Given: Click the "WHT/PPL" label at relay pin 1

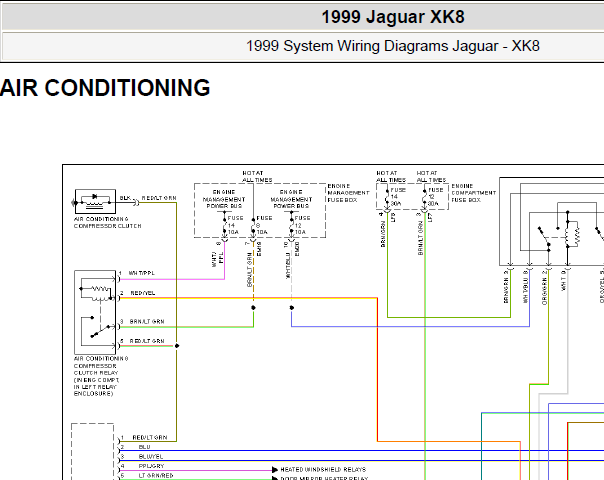Looking at the screenshot, I should [141, 273].
